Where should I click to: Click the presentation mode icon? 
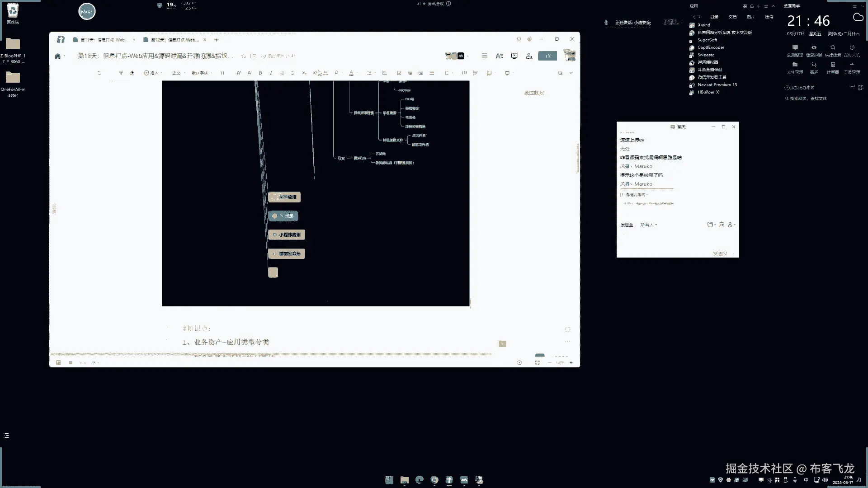514,56
